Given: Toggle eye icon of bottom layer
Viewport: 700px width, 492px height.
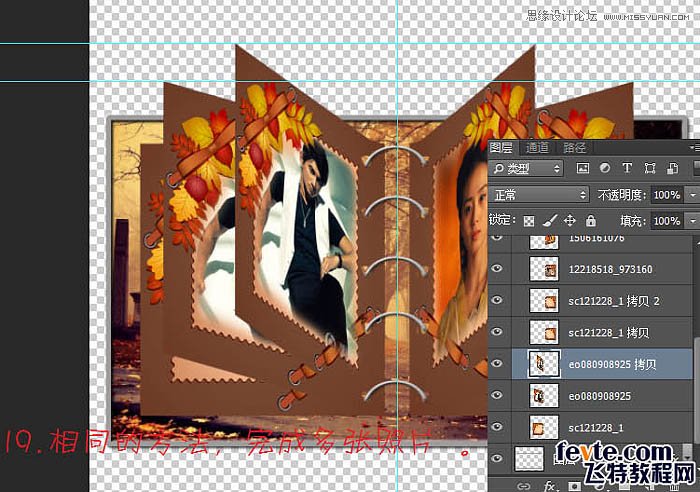Looking at the screenshot, I should tap(497, 458).
